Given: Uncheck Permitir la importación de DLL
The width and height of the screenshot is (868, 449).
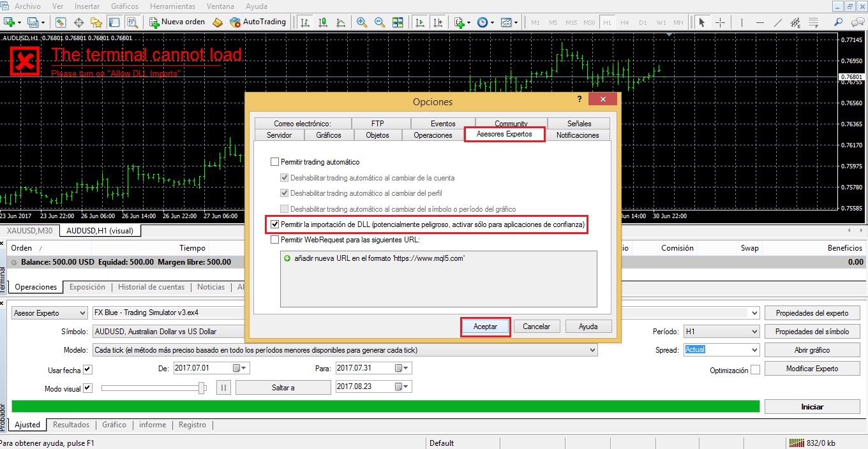Looking at the screenshot, I should pyautogui.click(x=274, y=224).
